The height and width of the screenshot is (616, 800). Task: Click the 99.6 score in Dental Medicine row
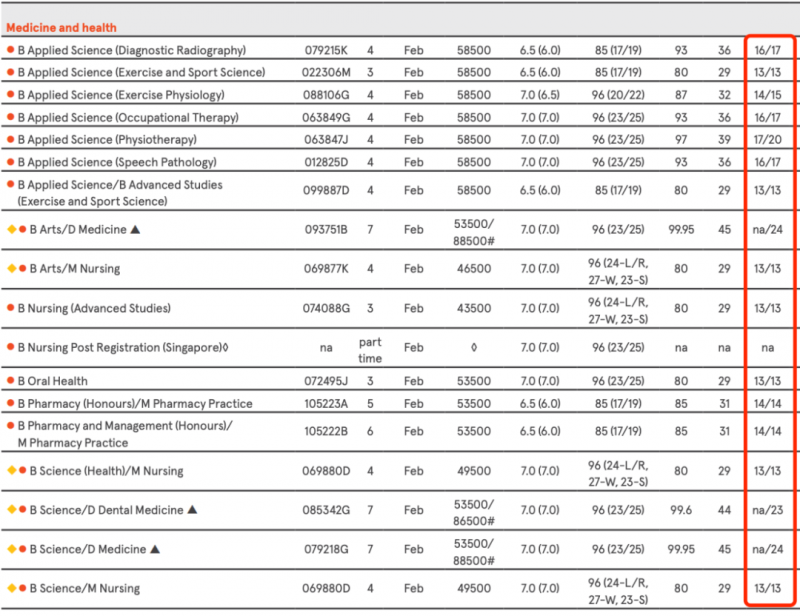[x=681, y=510]
